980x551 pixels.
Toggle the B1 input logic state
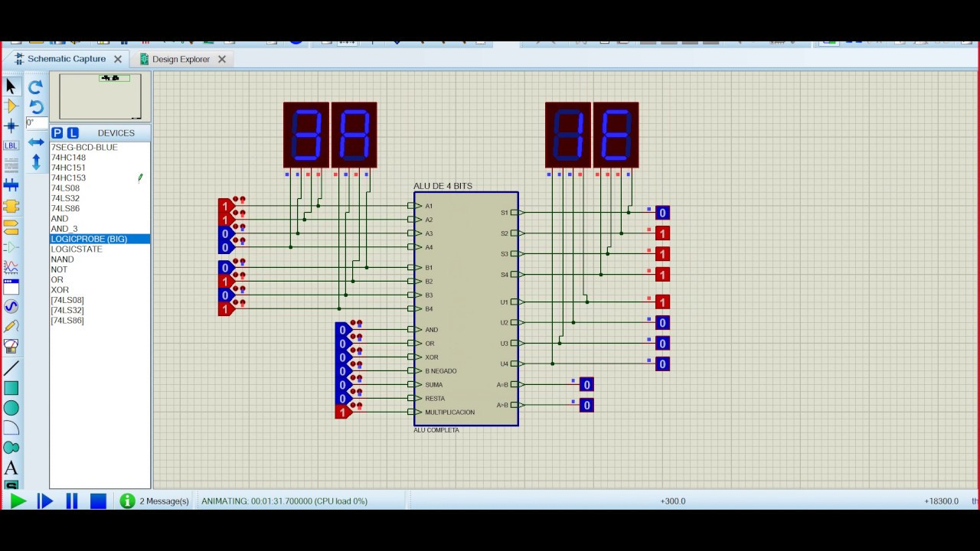tap(225, 268)
